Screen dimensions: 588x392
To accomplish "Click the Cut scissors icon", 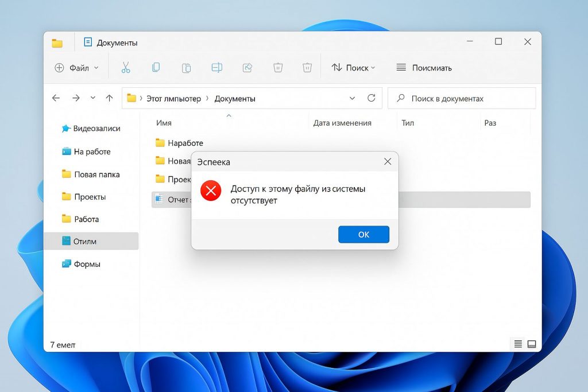I will click(126, 68).
